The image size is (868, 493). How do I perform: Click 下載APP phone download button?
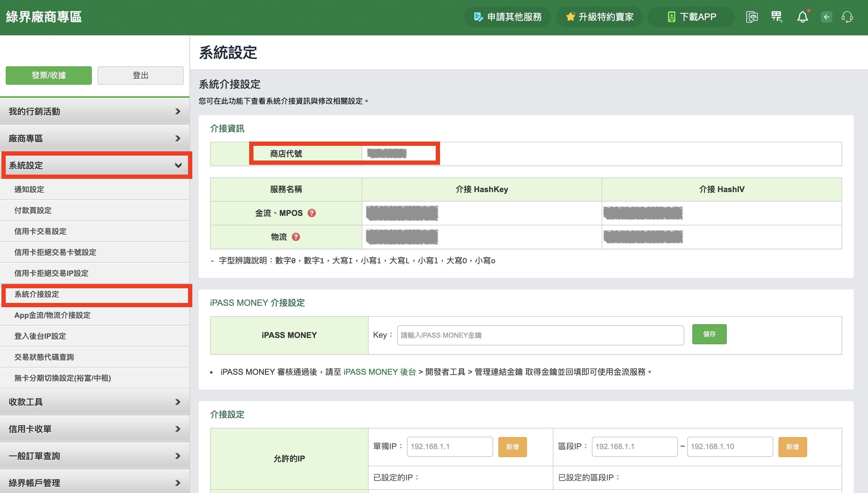tap(691, 17)
